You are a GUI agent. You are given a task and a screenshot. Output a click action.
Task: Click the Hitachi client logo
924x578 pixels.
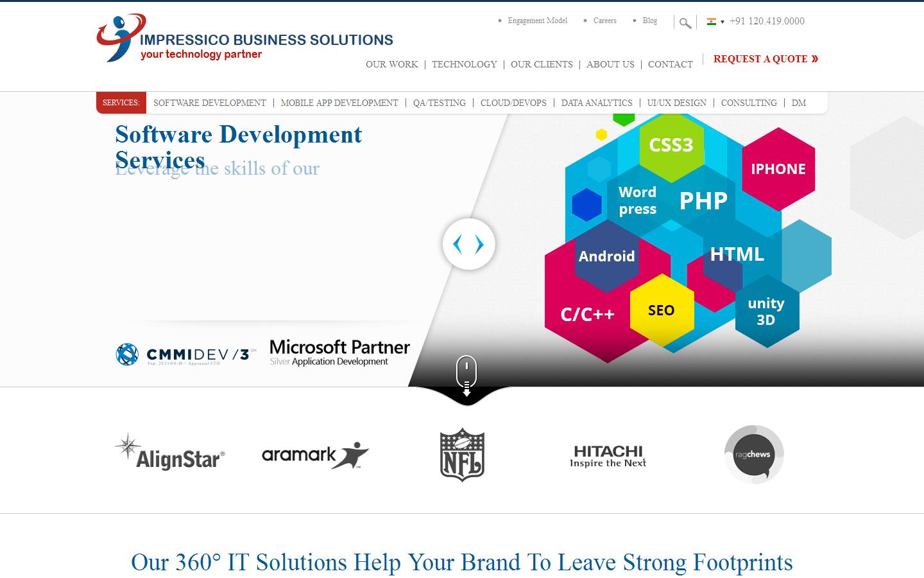pyautogui.click(x=608, y=454)
